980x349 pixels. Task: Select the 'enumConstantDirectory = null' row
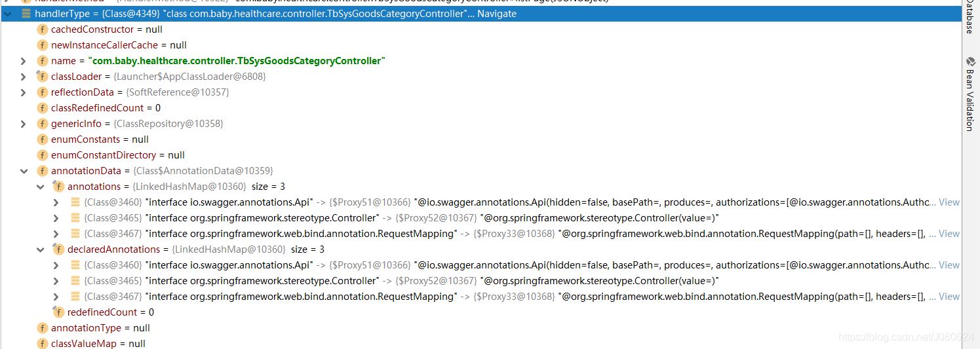[480, 155]
